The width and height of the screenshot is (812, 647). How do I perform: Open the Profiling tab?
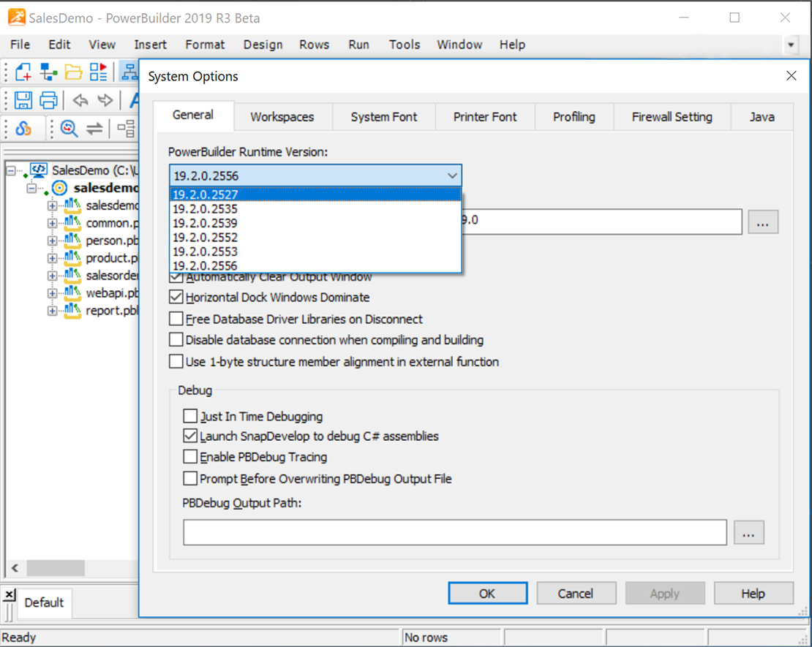tap(574, 117)
